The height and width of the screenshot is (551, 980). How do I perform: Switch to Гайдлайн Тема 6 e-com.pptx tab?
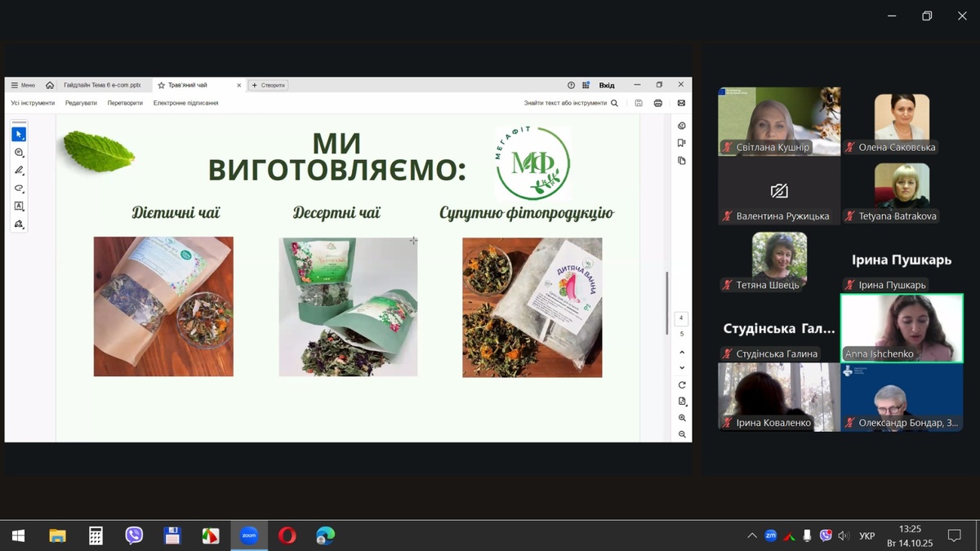[x=102, y=85]
